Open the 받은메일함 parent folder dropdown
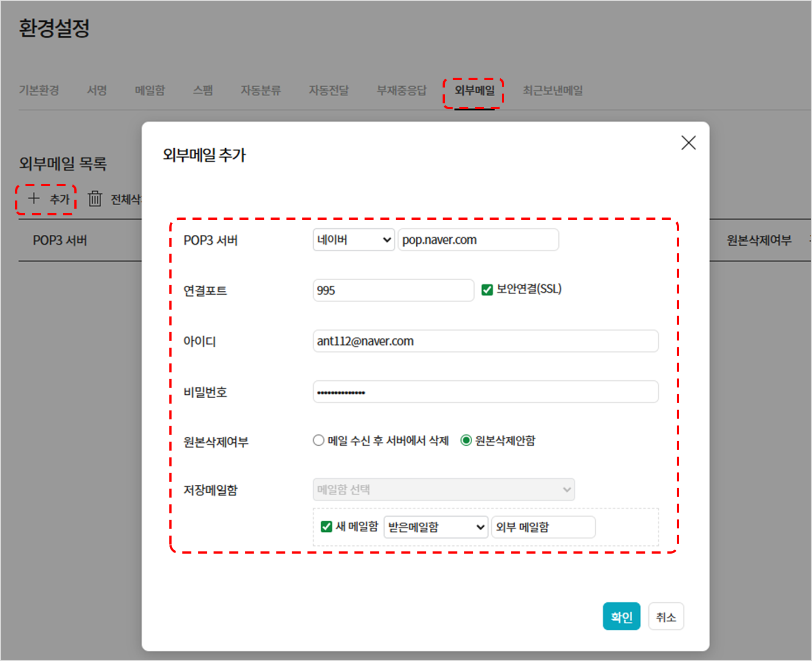The image size is (812, 661). [x=436, y=527]
